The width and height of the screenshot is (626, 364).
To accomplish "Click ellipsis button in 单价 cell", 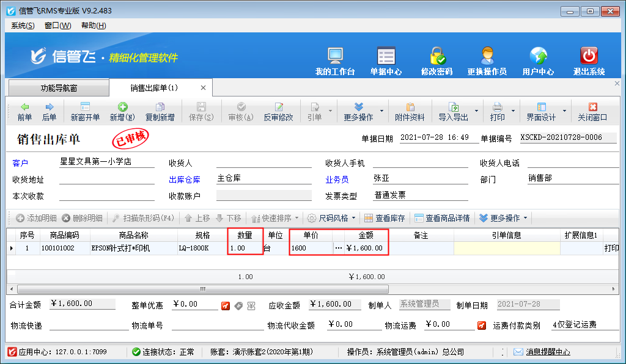I will coord(339,248).
